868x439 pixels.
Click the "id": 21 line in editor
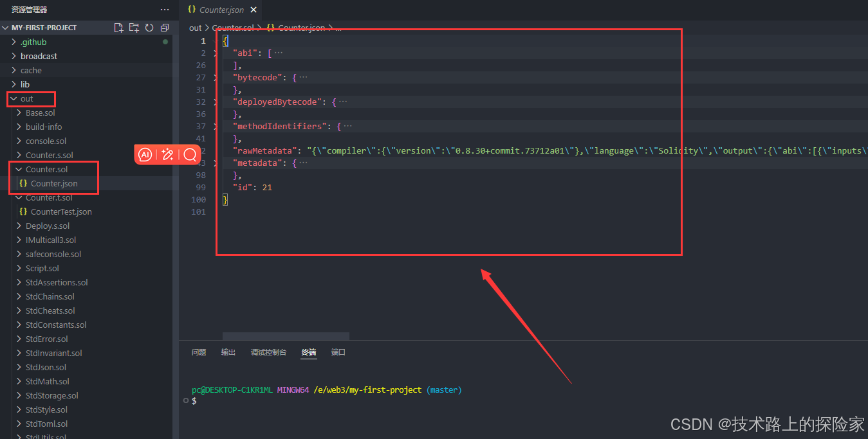click(252, 187)
